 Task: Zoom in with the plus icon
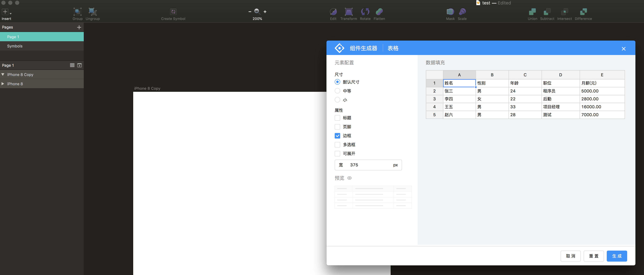coord(265,12)
